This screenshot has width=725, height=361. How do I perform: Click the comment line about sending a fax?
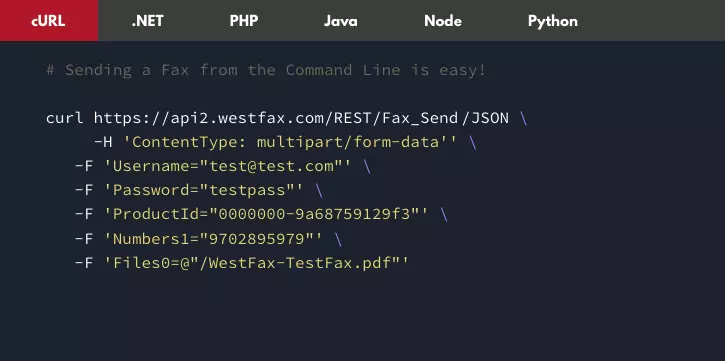(266, 70)
